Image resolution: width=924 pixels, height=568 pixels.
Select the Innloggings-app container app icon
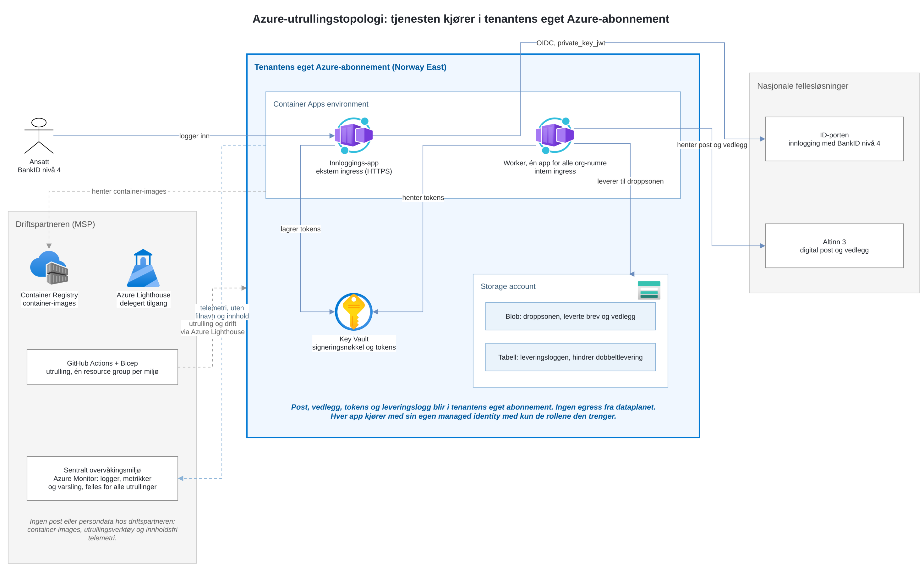click(x=353, y=135)
